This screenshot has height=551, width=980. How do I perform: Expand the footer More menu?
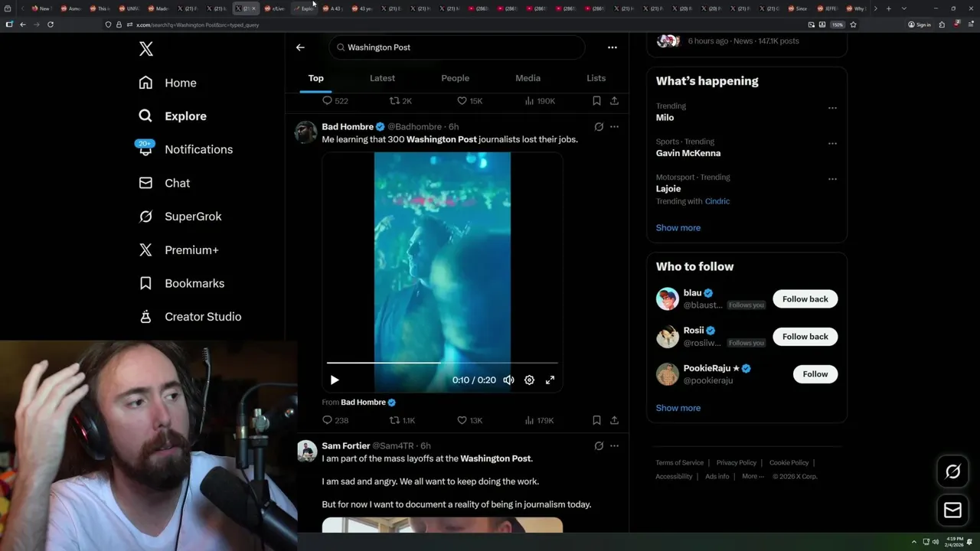pos(753,476)
